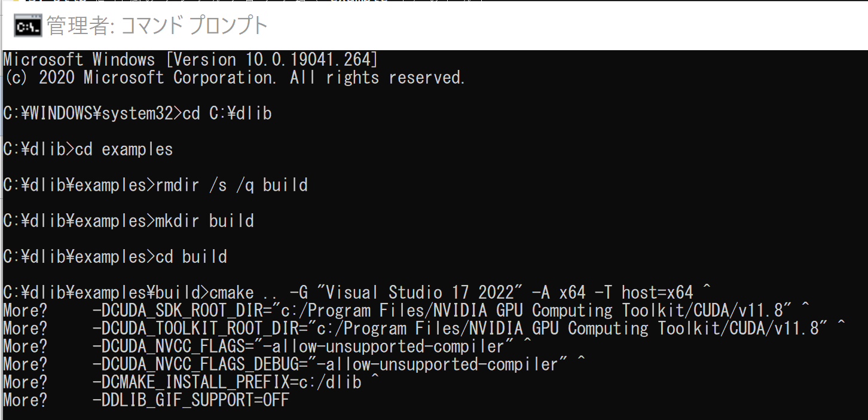This screenshot has width=868, height=420.
Task: Click the Microsoft Windows version line
Action: 190,60
